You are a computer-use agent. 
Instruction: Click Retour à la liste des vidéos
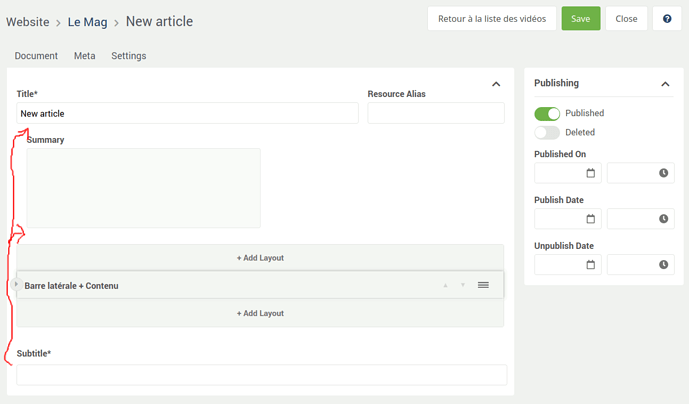click(x=492, y=18)
